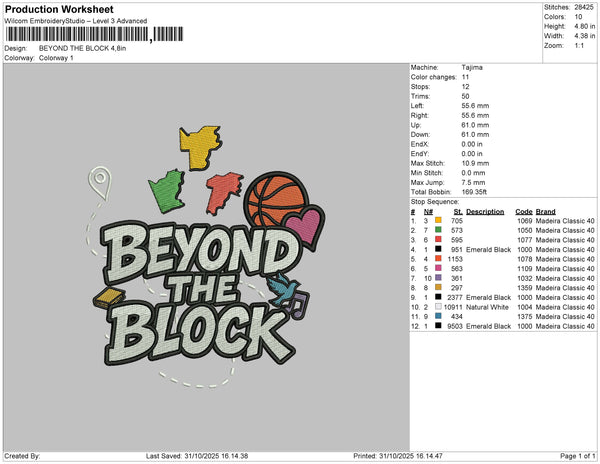Click the red swatch in stop row 3
The height and width of the screenshot is (464, 600).
(x=438, y=239)
